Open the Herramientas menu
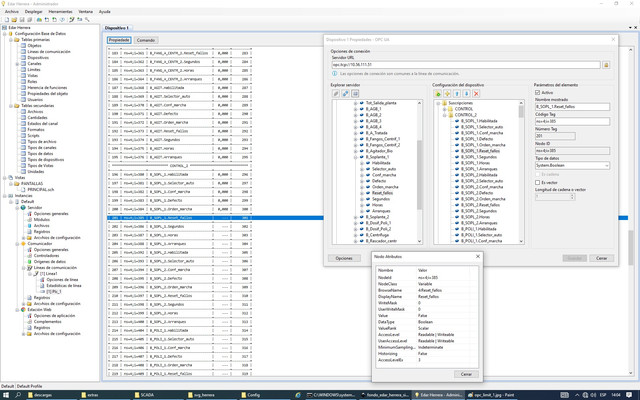The width and height of the screenshot is (640, 400). [x=60, y=12]
